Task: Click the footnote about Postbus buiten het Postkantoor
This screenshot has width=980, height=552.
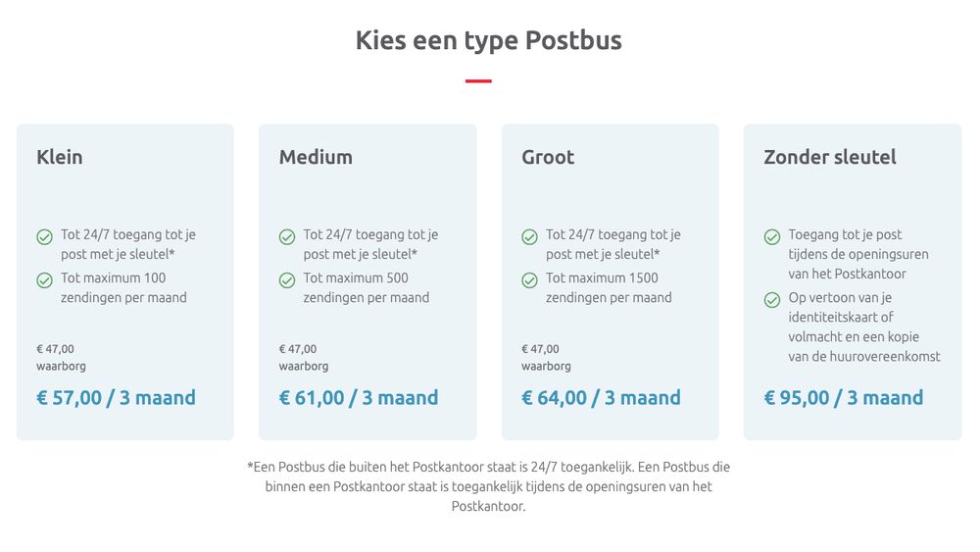Action: point(489,486)
